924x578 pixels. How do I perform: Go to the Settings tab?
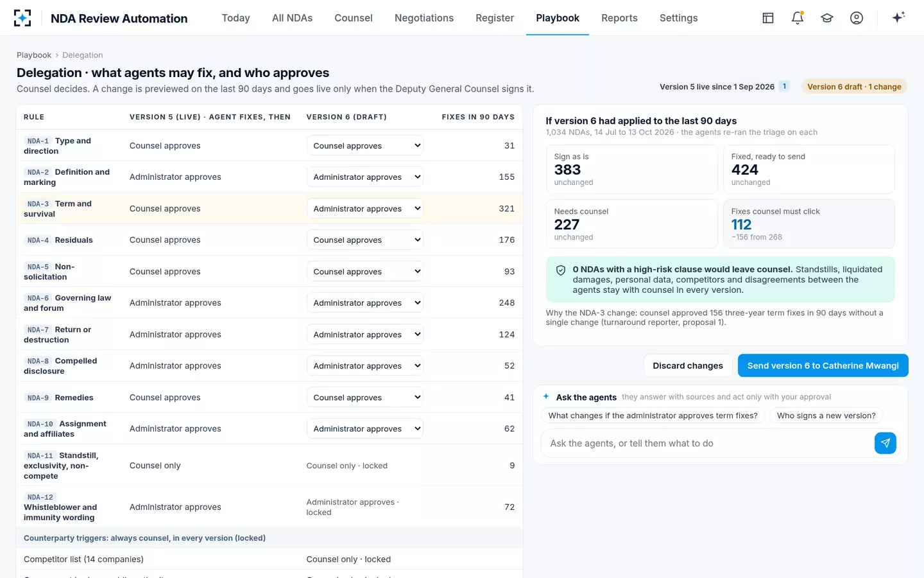(678, 18)
